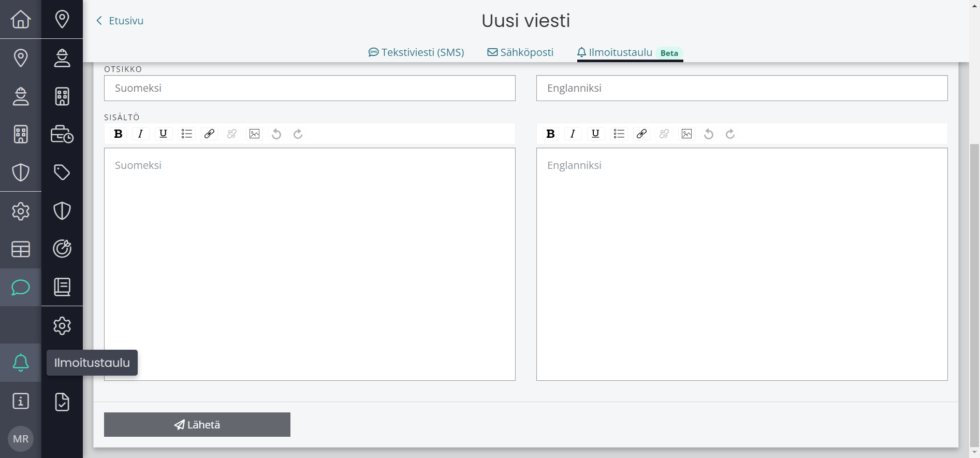Open the target icon in the sidebar

pyautogui.click(x=62, y=249)
